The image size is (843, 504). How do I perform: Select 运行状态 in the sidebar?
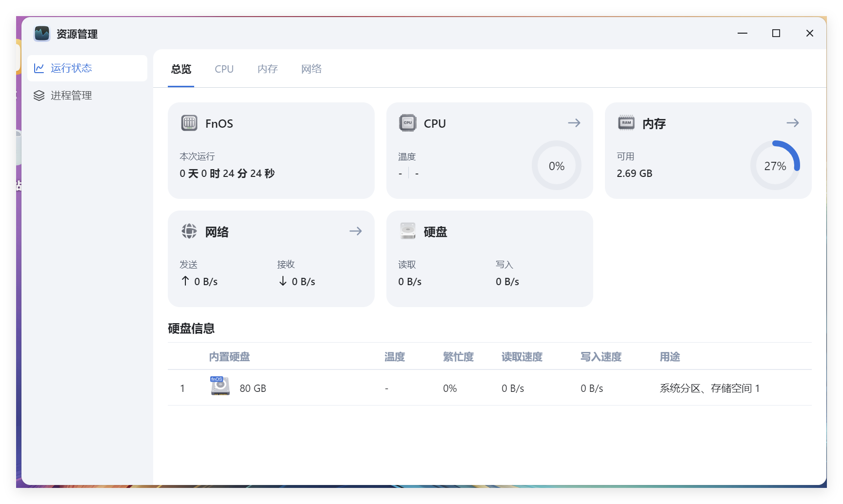[87, 68]
